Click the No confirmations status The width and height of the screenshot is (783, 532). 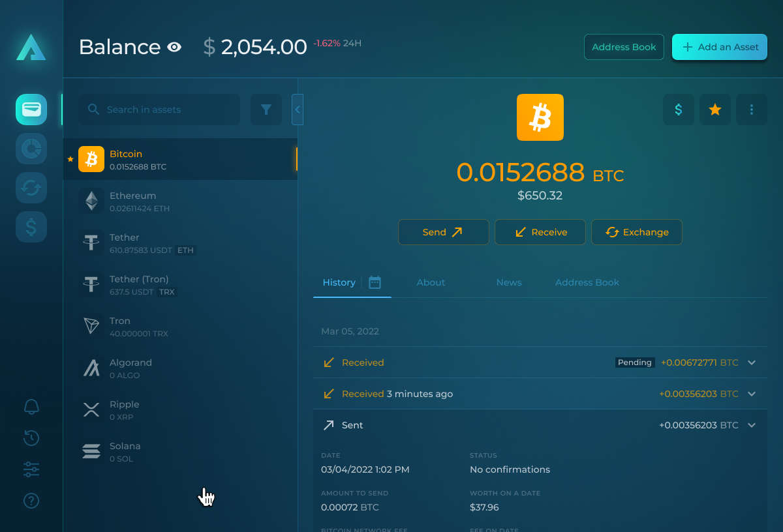510,469
